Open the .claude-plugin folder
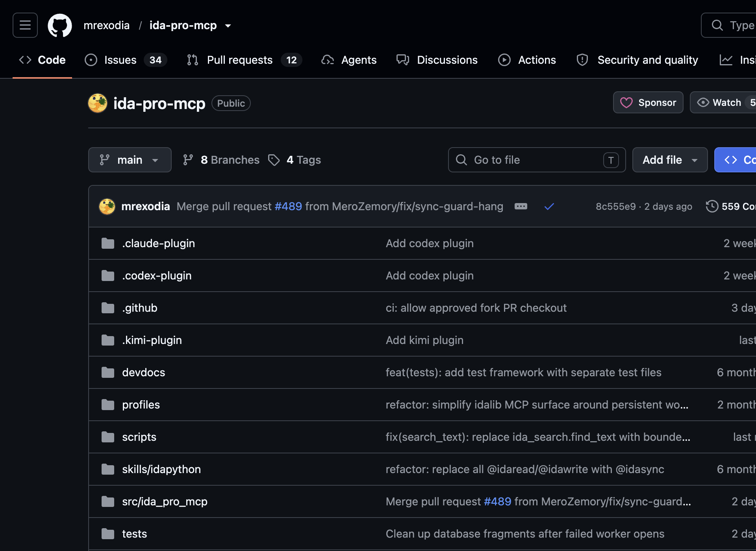756x551 pixels. (158, 243)
